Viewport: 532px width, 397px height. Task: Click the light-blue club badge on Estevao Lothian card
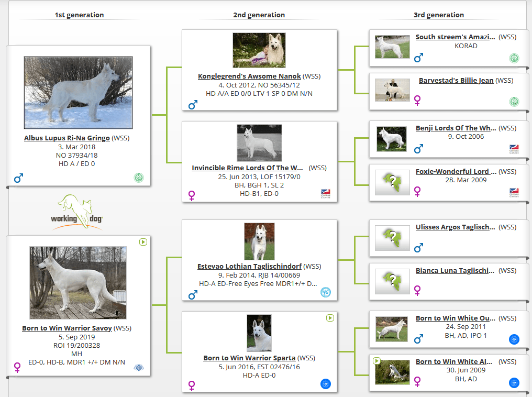(325, 292)
